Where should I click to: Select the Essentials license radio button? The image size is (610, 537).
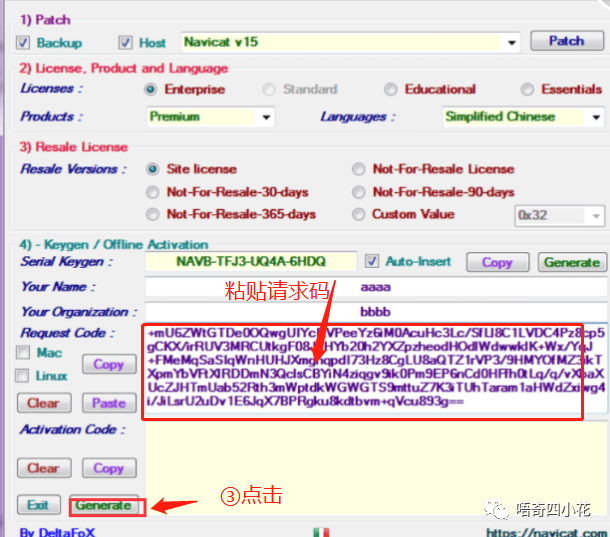click(527, 90)
